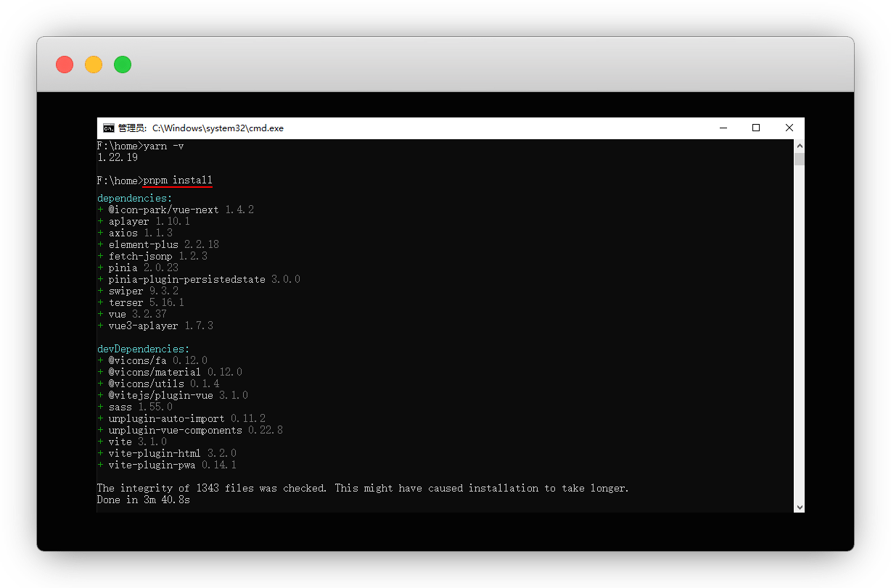Screen dimensions: 891x588
Task: Click the underlined 'pnpm install' command
Action: 178,181
